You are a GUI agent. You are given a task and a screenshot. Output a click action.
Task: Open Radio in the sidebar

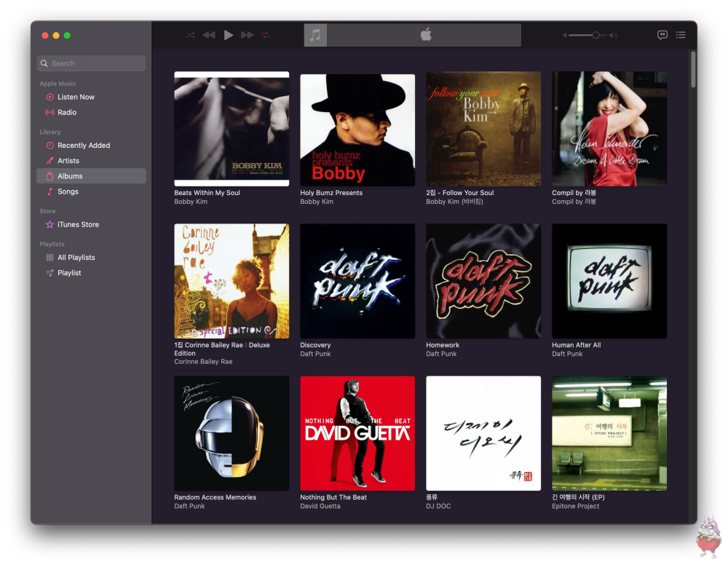point(91,112)
